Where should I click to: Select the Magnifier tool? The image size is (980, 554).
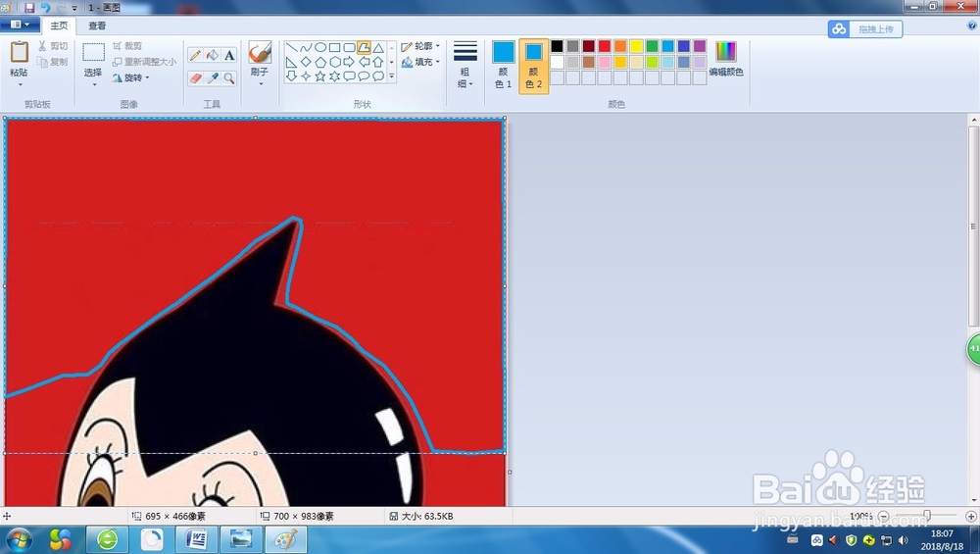click(x=229, y=78)
